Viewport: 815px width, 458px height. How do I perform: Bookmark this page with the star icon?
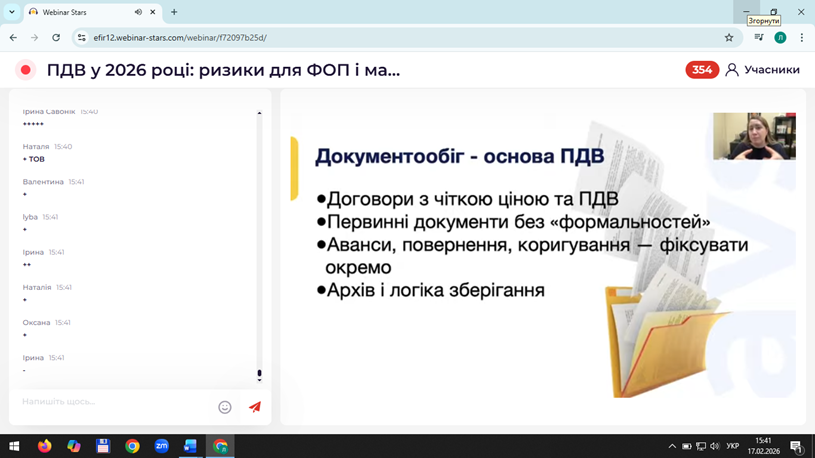[x=729, y=38]
